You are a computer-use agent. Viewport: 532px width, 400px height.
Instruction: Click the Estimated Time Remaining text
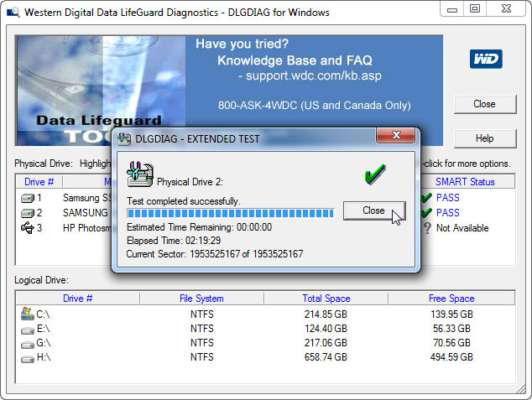(x=199, y=227)
